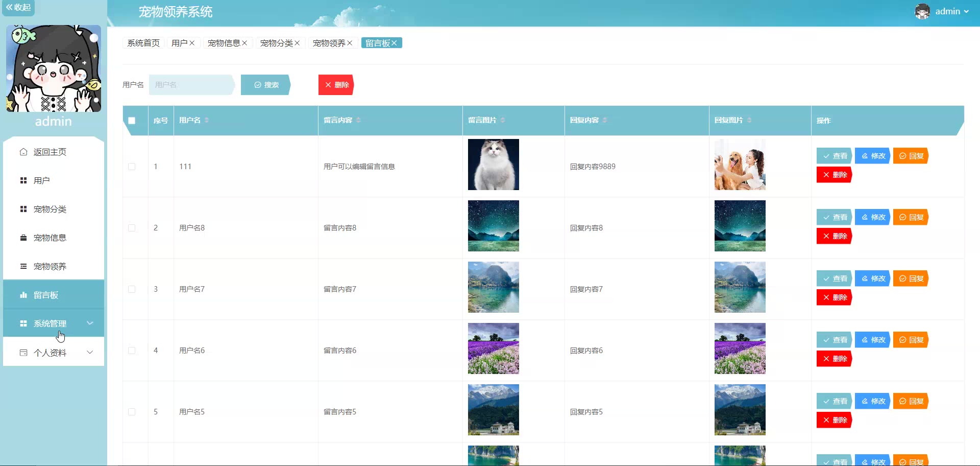Image resolution: width=980 pixels, height=466 pixels.
Task: Switch to the 宠物领养 tab
Action: pos(329,43)
